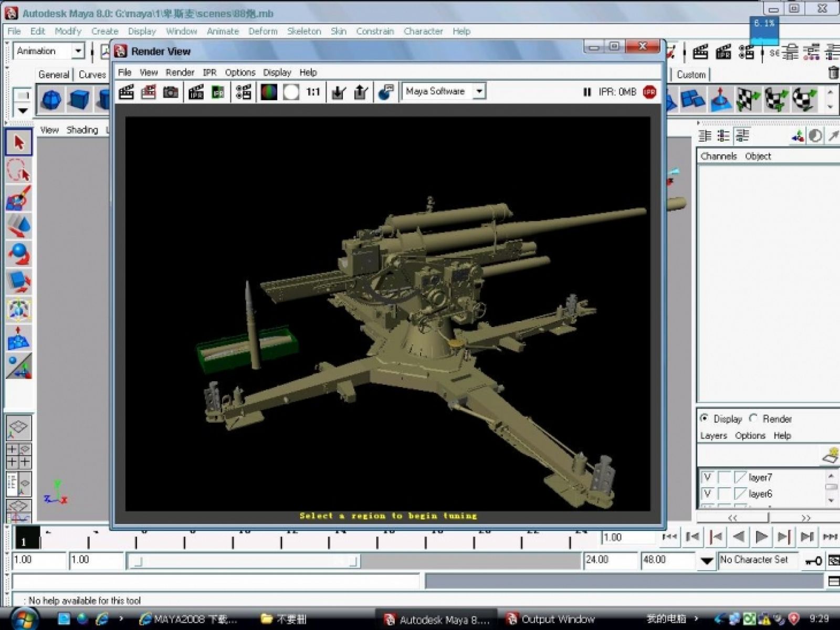840x630 pixels.
Task: Display alpha channel circle icon
Action: coord(291,92)
